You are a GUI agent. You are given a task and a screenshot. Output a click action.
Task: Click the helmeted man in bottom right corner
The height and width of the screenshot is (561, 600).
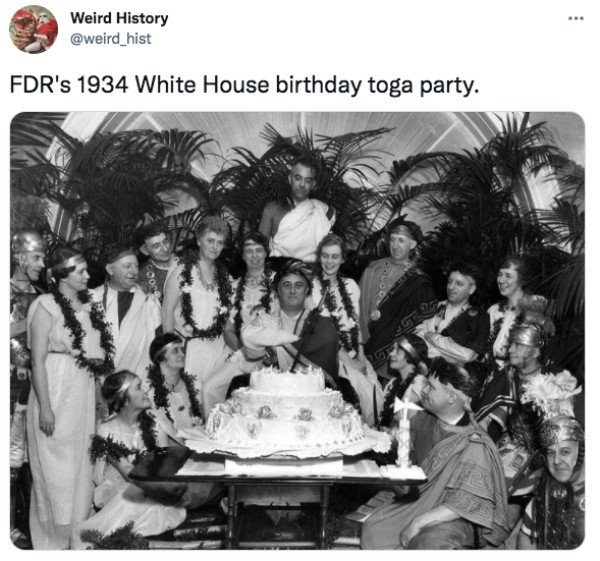(x=557, y=484)
